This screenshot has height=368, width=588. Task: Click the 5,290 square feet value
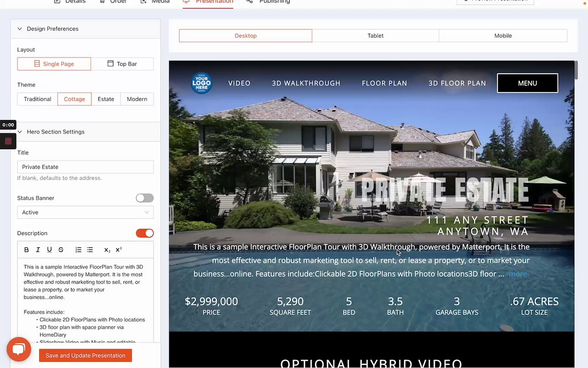point(290,301)
